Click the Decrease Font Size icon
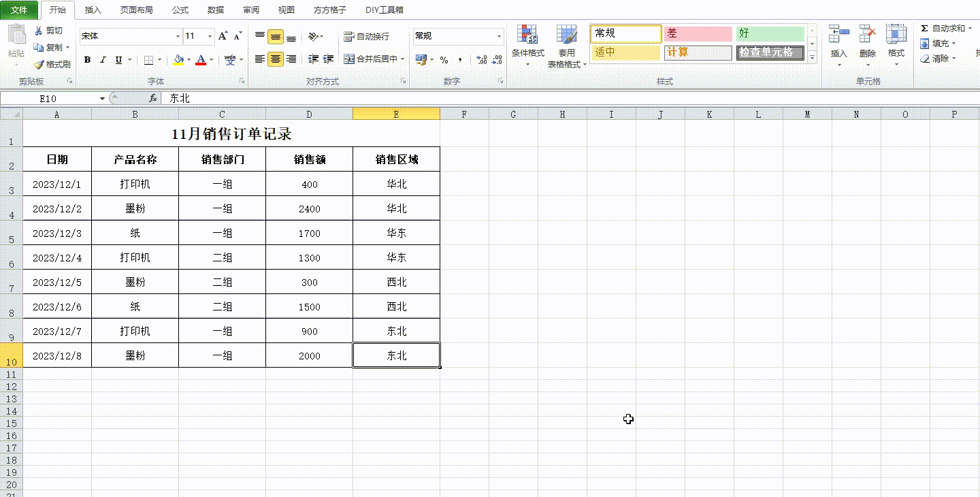The height and width of the screenshot is (497, 980). point(238,36)
